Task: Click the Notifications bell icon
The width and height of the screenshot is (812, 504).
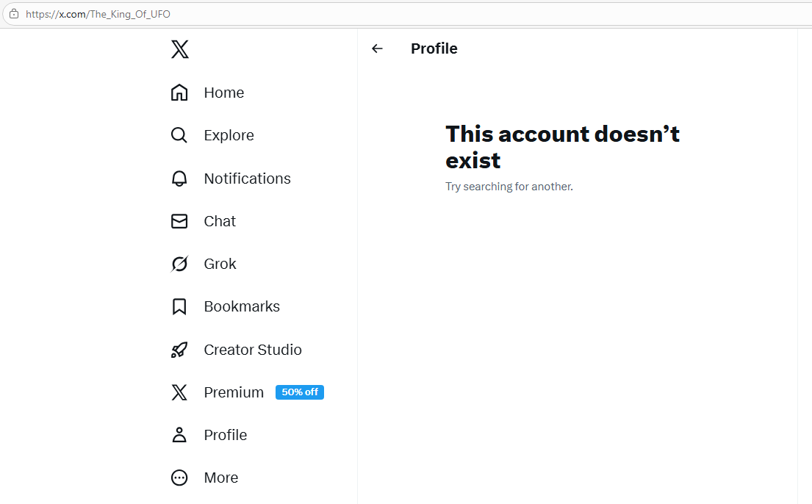Action: (179, 179)
